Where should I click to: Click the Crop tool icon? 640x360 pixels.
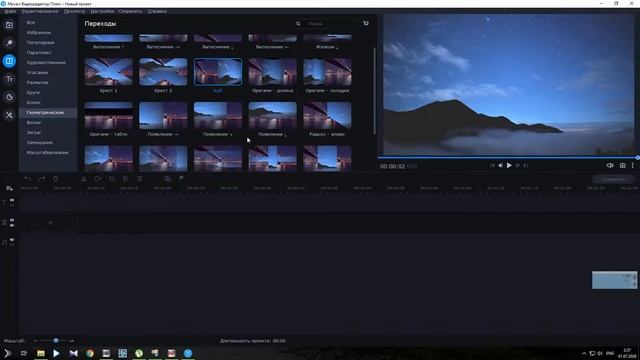click(x=111, y=179)
